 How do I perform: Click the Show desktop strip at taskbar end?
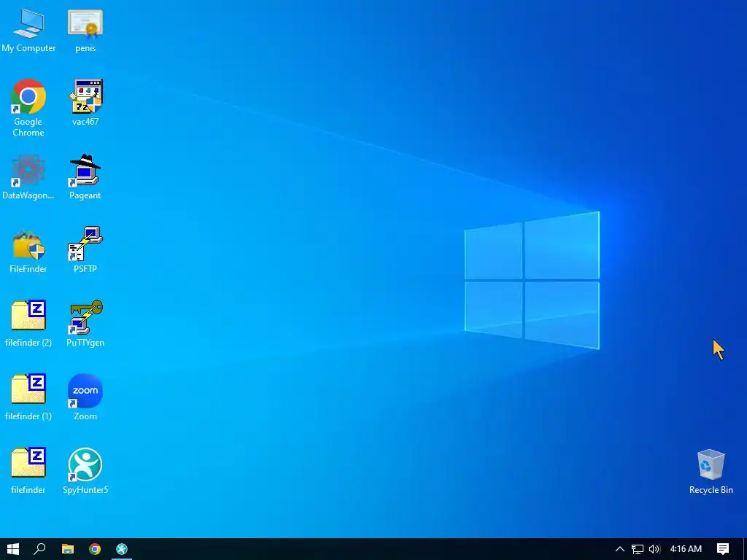(x=745, y=549)
